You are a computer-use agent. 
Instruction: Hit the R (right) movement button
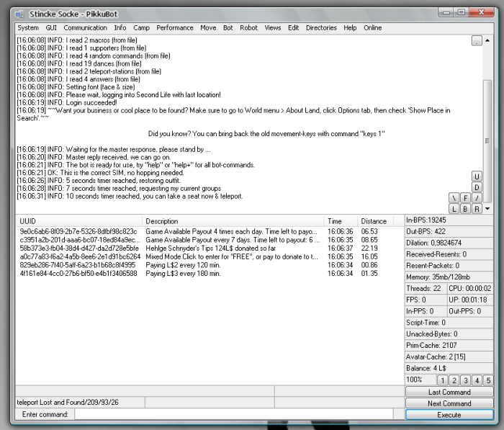pyautogui.click(x=477, y=209)
